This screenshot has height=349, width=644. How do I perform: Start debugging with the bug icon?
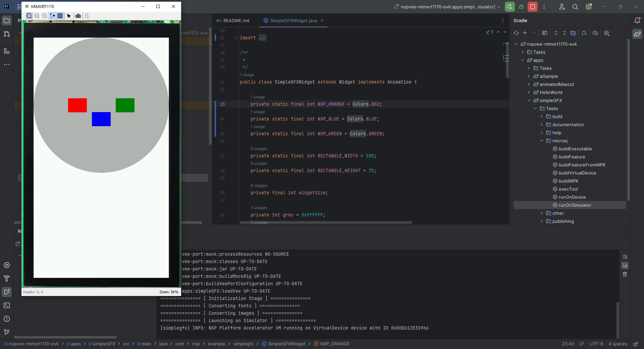coord(521,7)
